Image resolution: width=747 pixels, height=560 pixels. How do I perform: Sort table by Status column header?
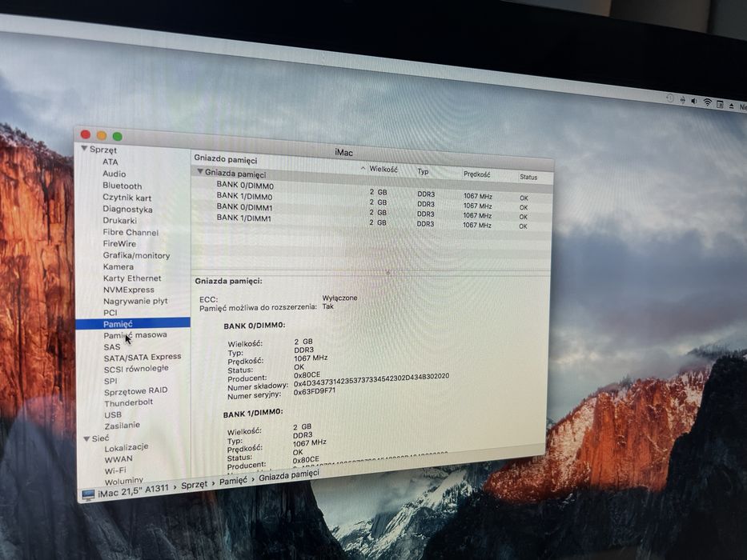click(528, 177)
